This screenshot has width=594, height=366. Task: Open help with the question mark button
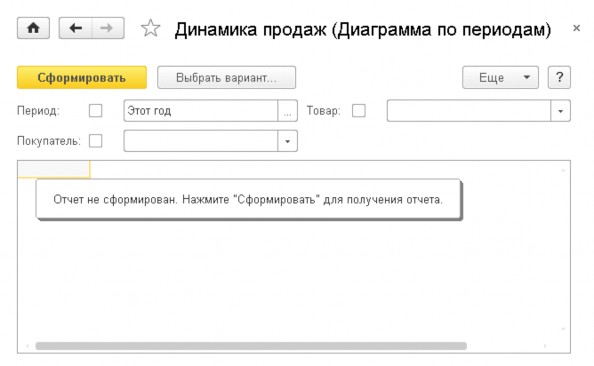point(559,78)
